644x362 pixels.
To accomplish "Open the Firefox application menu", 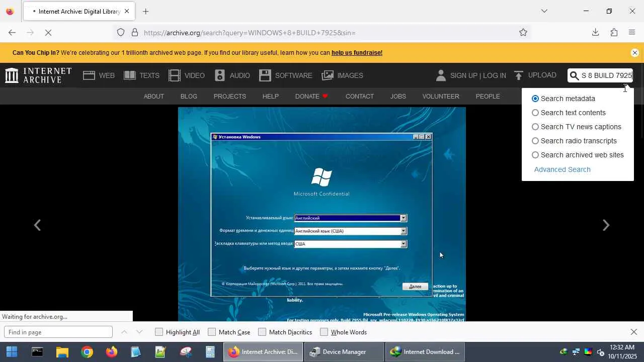I will coord(632,33).
